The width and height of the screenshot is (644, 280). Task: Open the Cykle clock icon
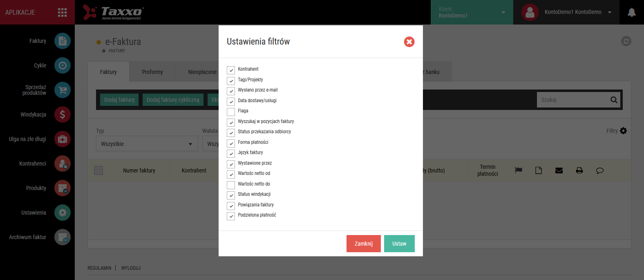pyautogui.click(x=63, y=65)
